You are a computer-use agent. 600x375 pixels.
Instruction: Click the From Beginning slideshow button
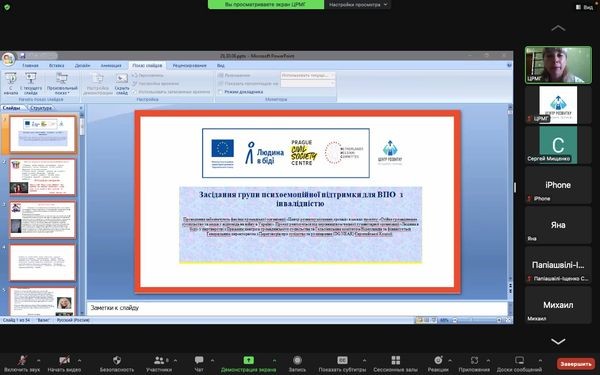[x=11, y=83]
